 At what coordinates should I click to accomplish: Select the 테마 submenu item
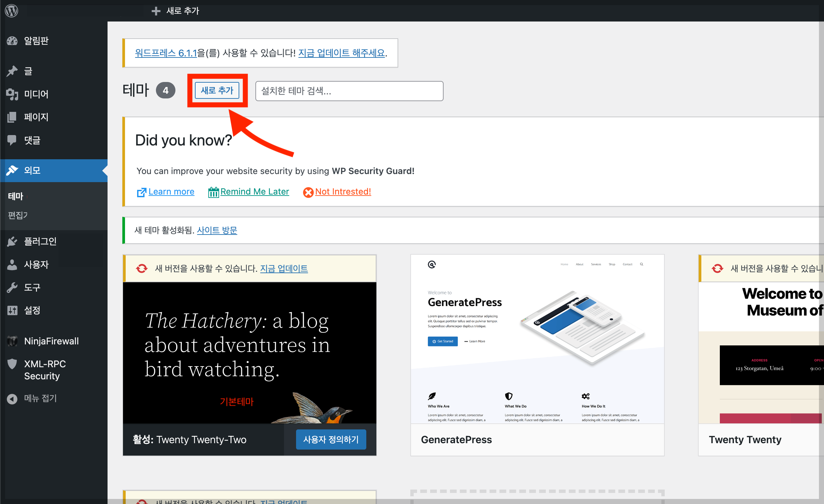tap(15, 196)
